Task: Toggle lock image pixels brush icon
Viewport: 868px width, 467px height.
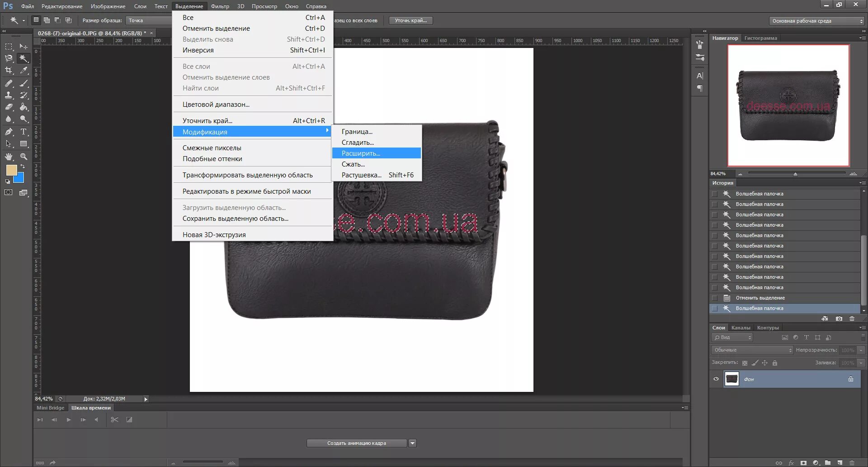Action: click(x=755, y=363)
